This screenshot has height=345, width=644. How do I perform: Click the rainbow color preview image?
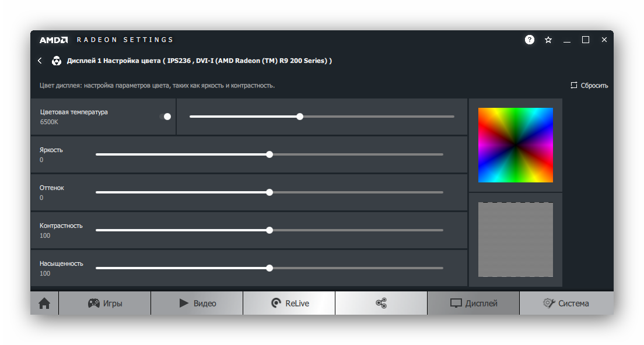coord(515,145)
